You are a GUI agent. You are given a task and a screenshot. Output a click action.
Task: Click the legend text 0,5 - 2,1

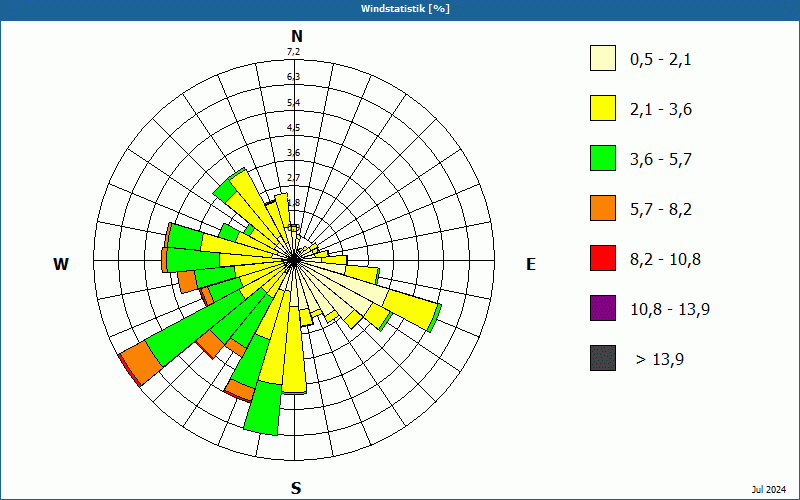click(661, 60)
